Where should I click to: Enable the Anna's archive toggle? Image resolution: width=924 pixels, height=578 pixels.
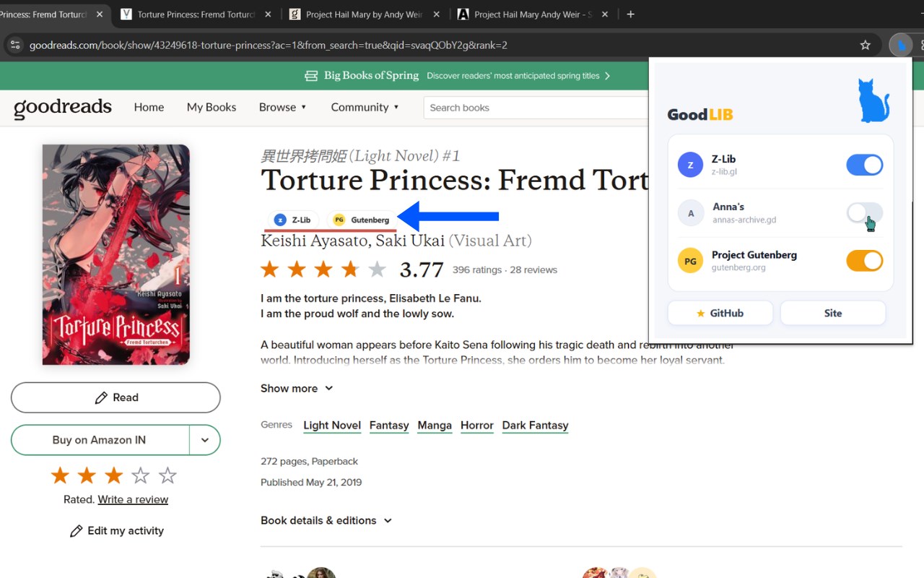864,212
